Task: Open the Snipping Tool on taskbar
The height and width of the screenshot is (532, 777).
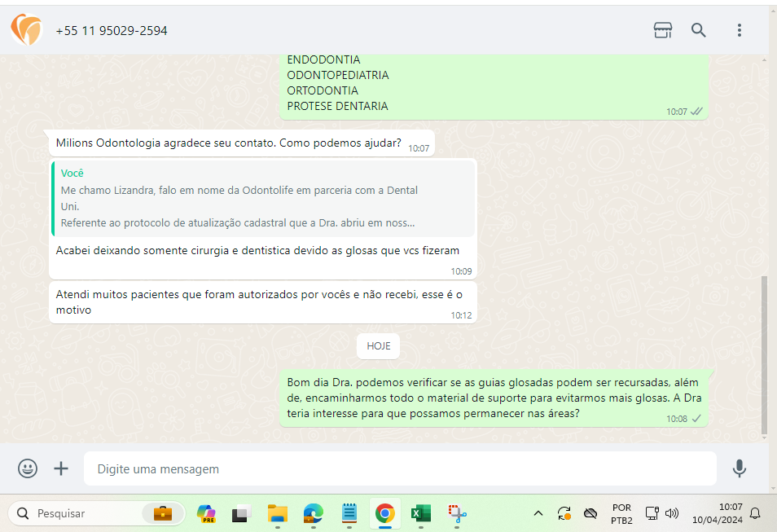Action: 457,513
